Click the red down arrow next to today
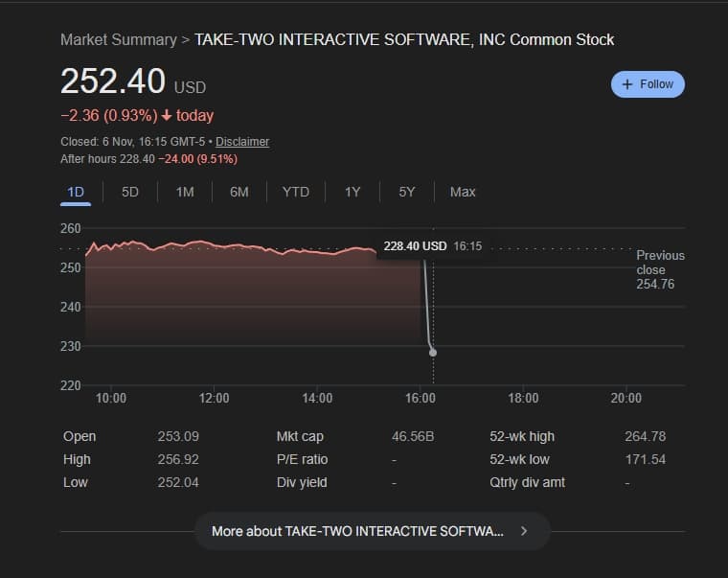 (x=167, y=116)
